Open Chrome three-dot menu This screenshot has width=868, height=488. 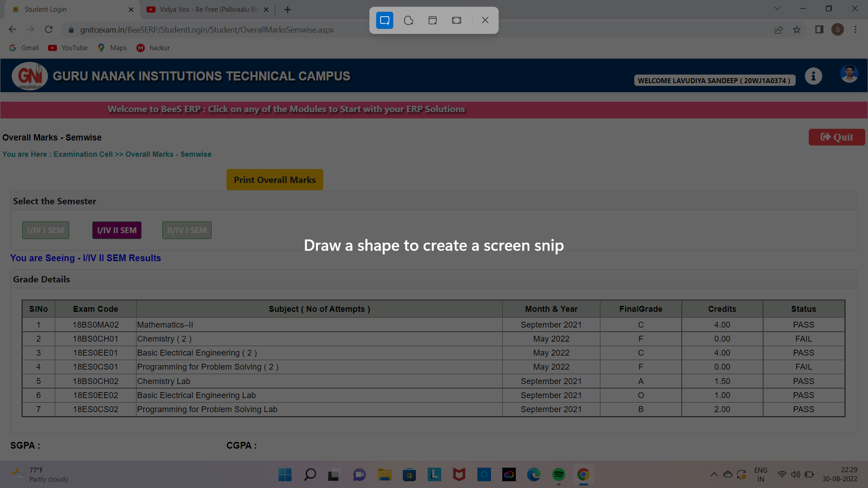coord(855,30)
